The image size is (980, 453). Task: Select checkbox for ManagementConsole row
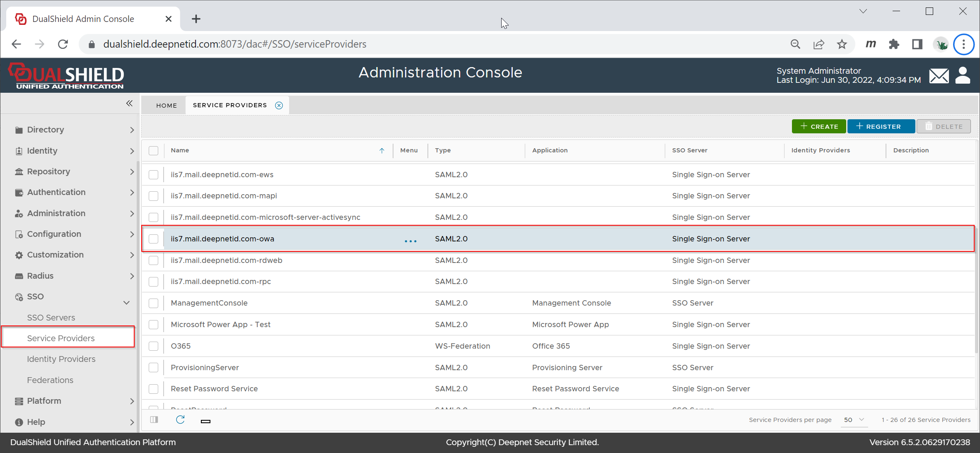[154, 303]
